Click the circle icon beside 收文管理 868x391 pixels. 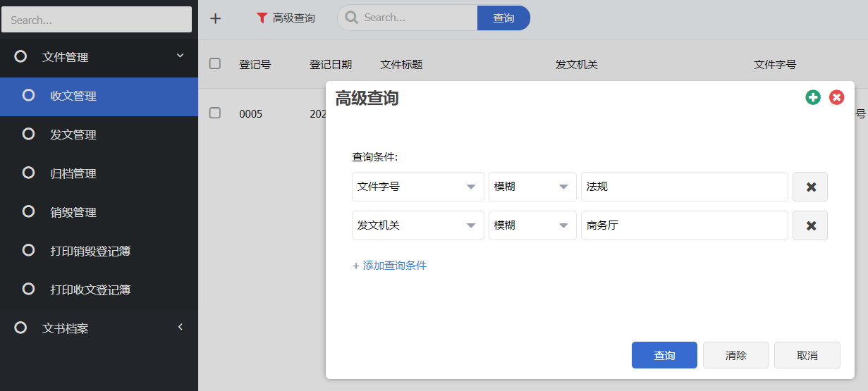pos(29,95)
